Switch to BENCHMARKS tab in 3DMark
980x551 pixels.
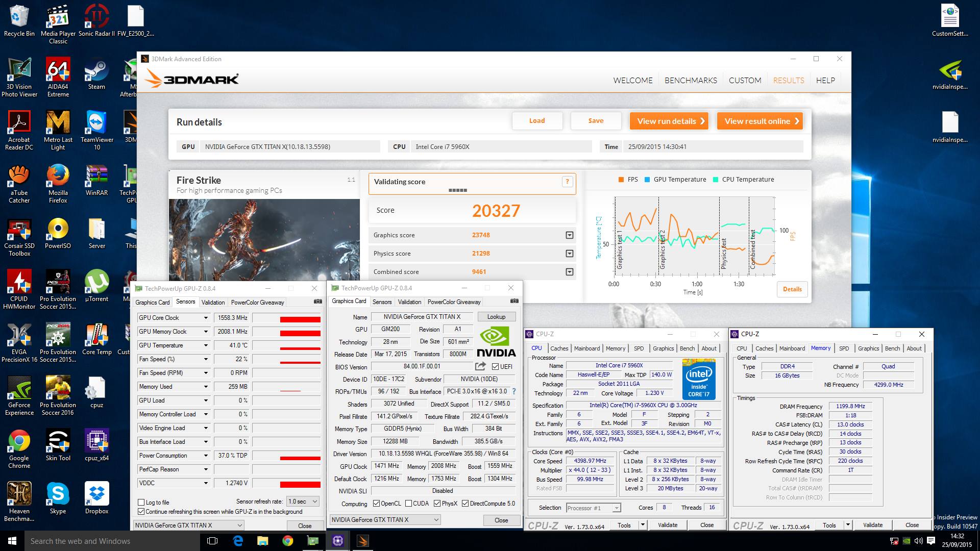pos(691,81)
